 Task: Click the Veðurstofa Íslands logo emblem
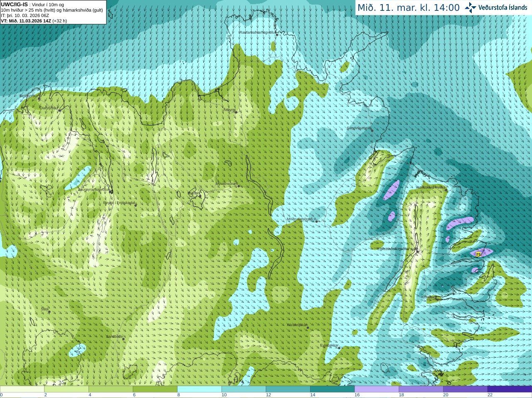point(470,7)
